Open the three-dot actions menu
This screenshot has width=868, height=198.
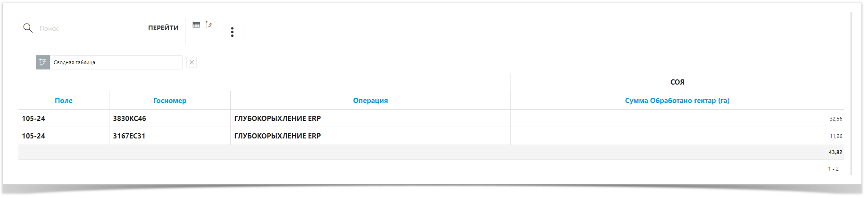pos(232,32)
